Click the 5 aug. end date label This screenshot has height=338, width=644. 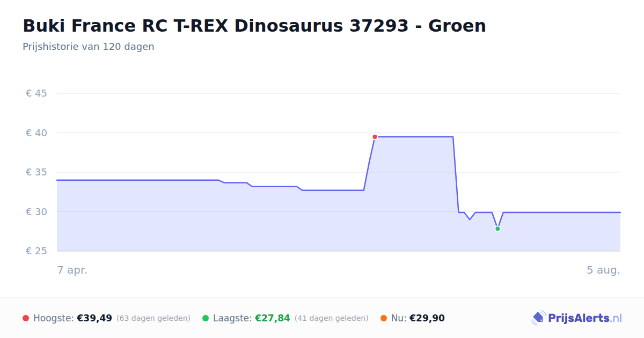(604, 270)
